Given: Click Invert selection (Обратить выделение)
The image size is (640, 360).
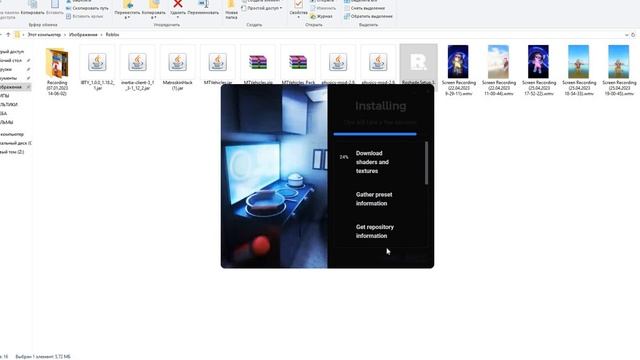Looking at the screenshot, I should pyautogui.click(x=368, y=16).
